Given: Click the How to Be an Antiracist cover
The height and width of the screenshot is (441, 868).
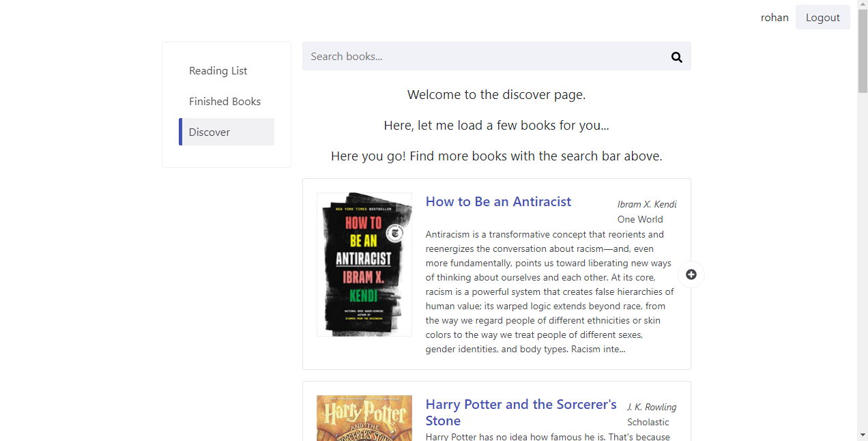Looking at the screenshot, I should [x=364, y=264].
